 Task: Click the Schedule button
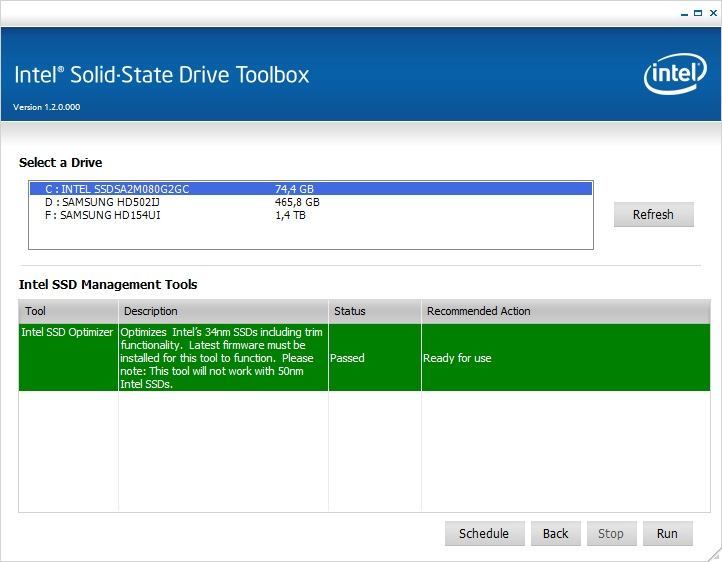coord(484,533)
